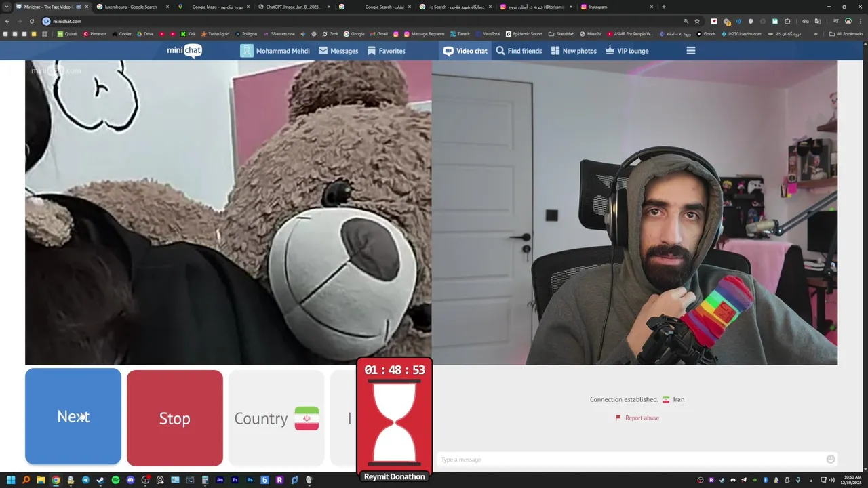868x488 pixels.
Task: Go back in browser history
Action: point(7,21)
